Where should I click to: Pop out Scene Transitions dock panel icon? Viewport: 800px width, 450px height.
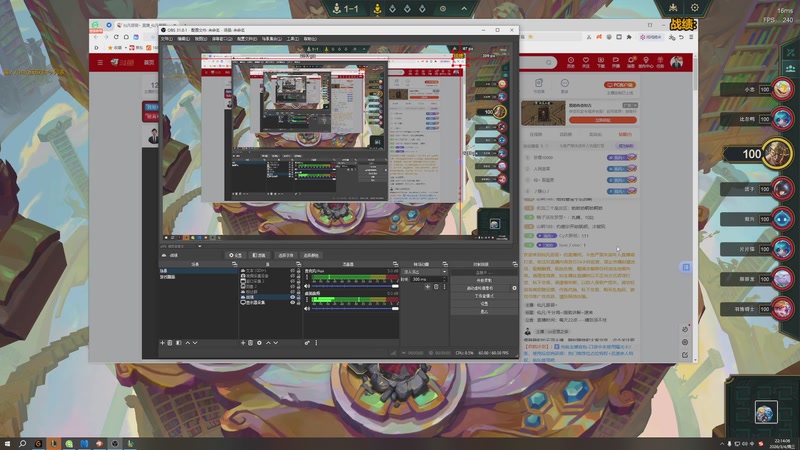tap(445, 264)
